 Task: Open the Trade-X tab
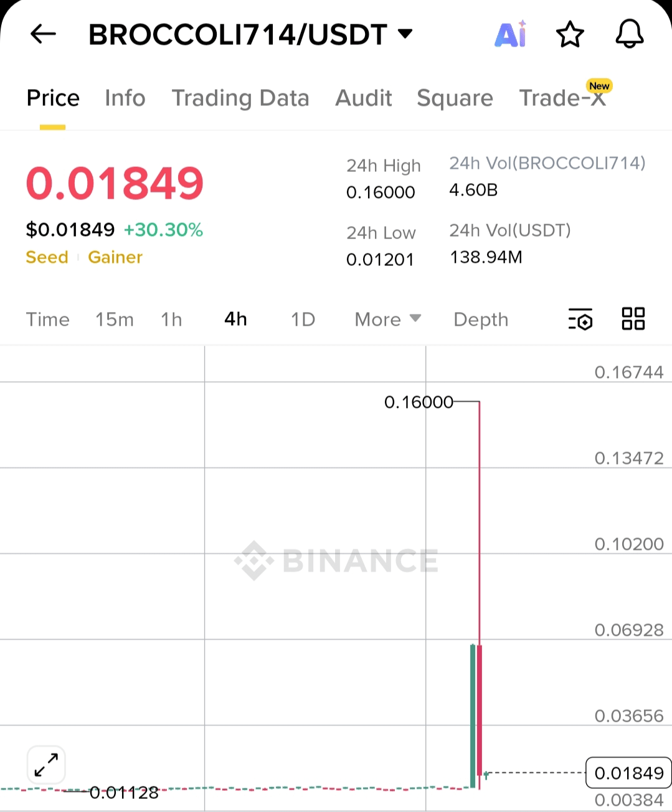tap(563, 98)
